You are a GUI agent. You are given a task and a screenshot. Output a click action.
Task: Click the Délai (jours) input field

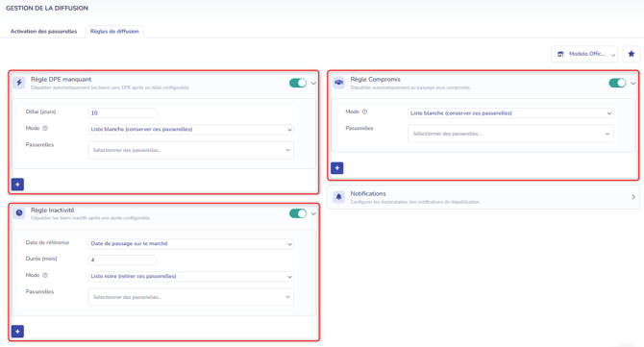tap(122, 112)
